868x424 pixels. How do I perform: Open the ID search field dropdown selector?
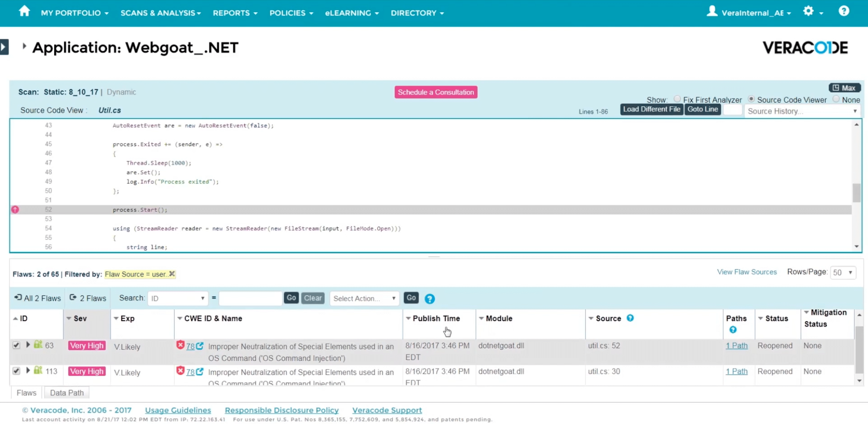coord(177,298)
